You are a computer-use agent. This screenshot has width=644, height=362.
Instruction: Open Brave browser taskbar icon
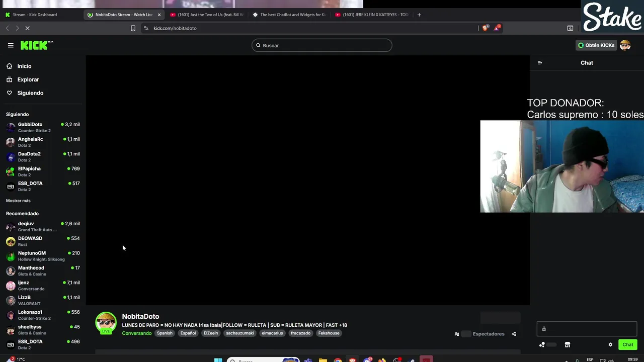pos(353,360)
